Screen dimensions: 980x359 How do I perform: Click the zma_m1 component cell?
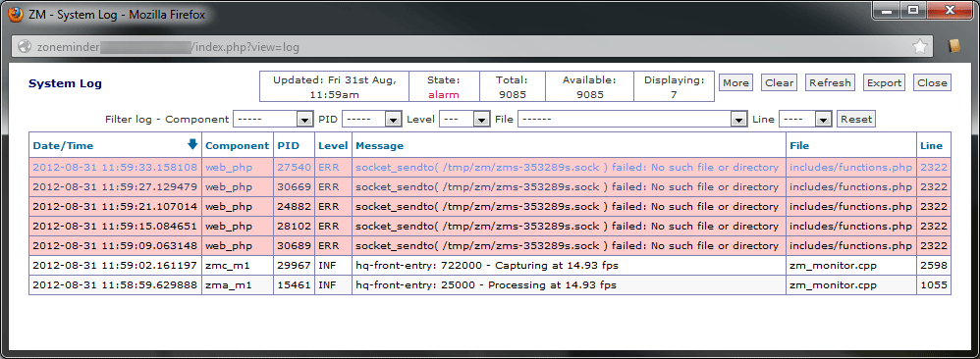(238, 284)
